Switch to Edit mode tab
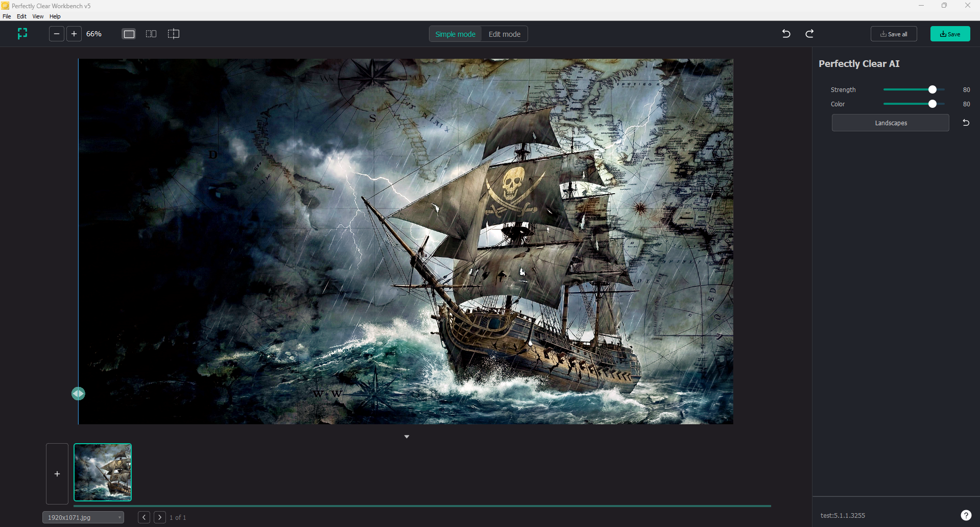 click(x=505, y=34)
